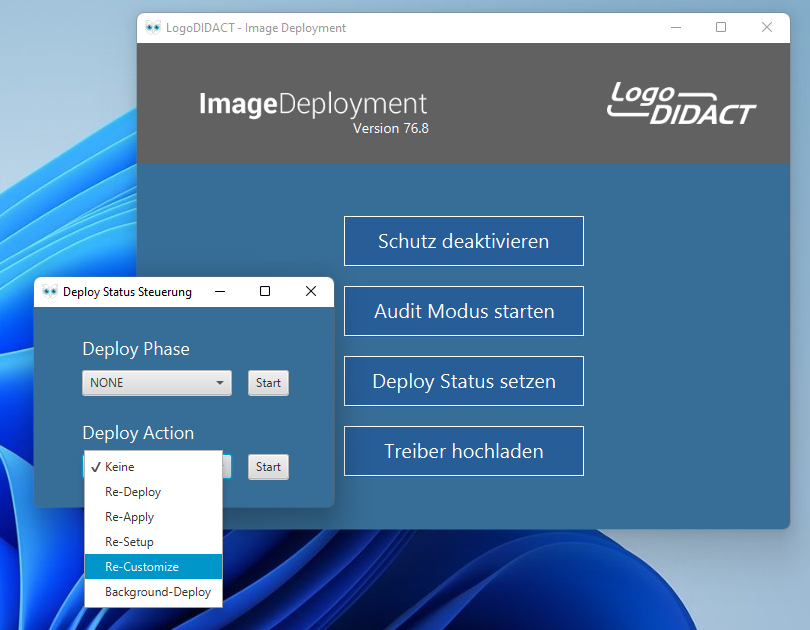Screen dimensions: 810x630
Task: Click the Deploy Action label
Action: [x=138, y=433]
